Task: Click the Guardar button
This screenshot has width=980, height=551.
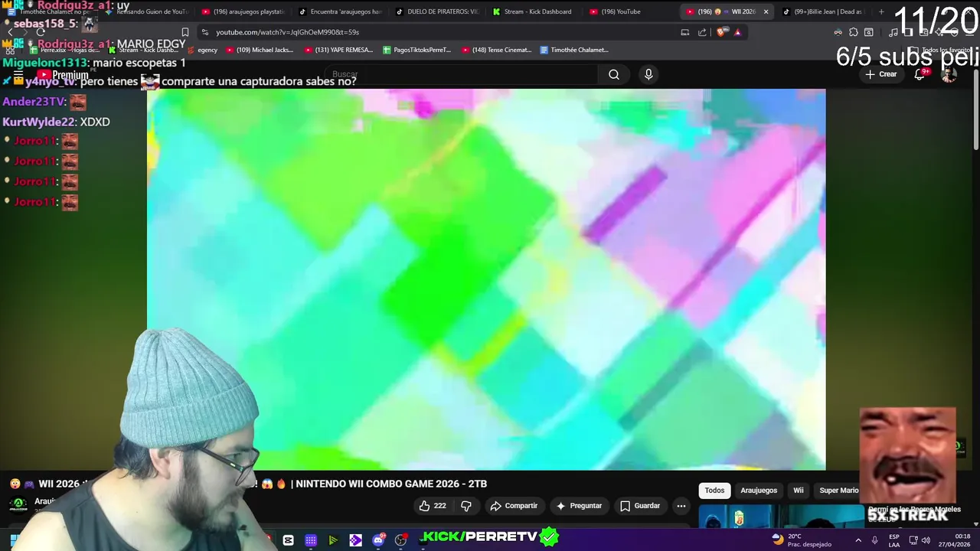Action: (x=640, y=506)
